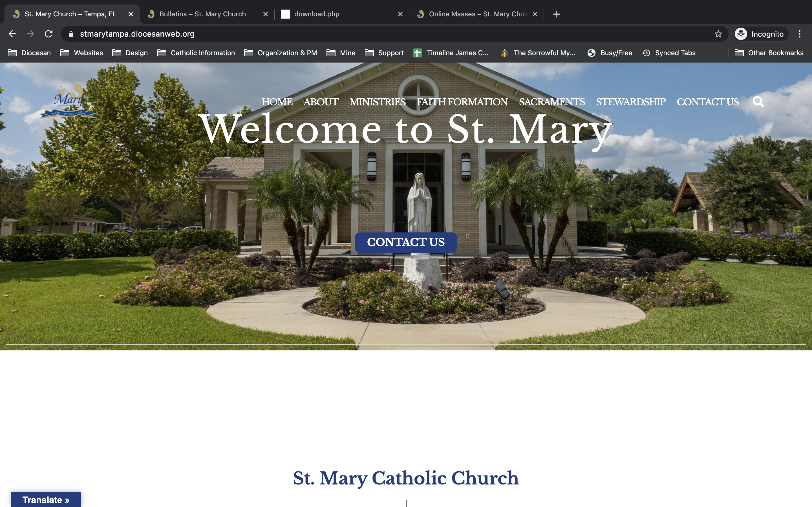The width and height of the screenshot is (812, 507).
Task: Click the site search magnifier icon
Action: coord(758,102)
